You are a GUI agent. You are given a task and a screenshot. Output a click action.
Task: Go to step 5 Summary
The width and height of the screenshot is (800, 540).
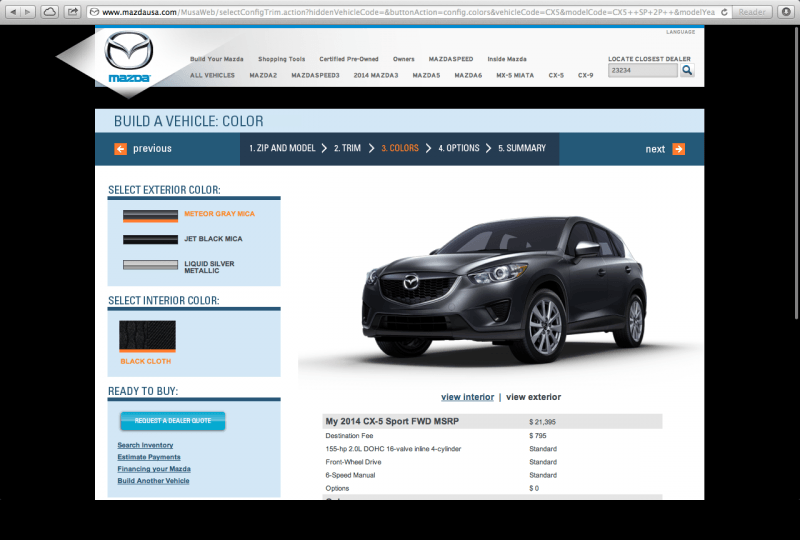pos(522,148)
